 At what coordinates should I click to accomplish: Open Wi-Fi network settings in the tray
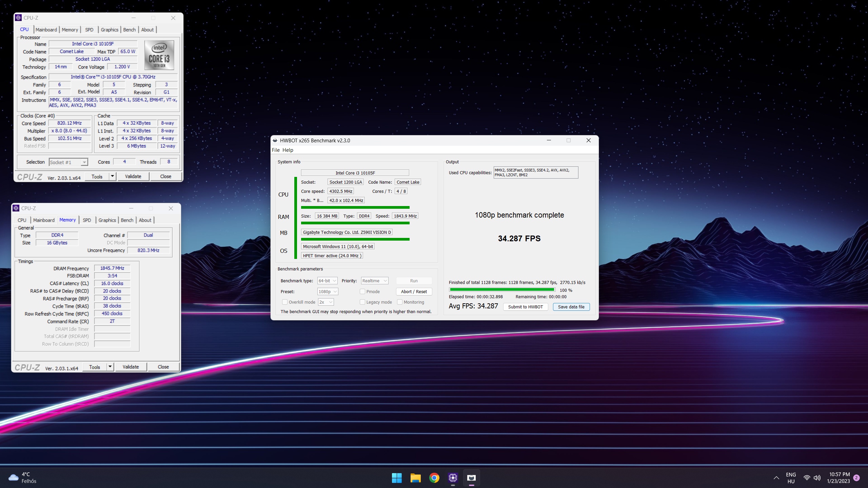point(807,478)
